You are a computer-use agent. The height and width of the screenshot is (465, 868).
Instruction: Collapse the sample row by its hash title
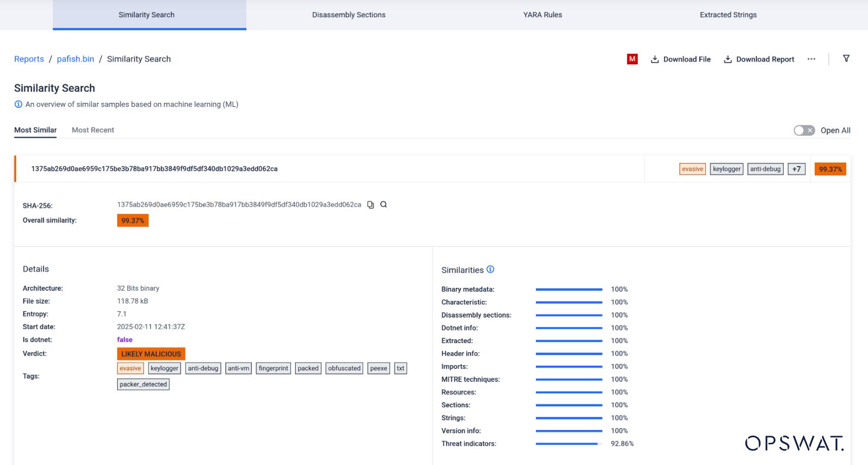(154, 169)
